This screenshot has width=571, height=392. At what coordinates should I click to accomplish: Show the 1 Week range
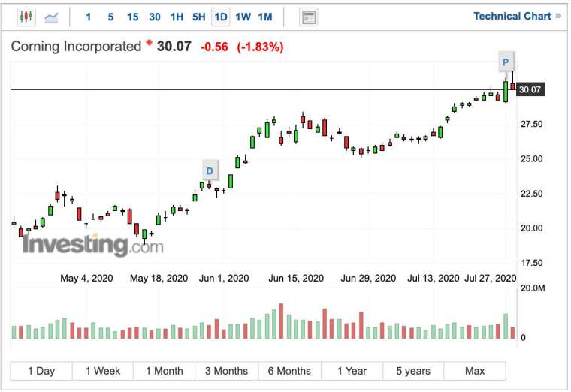pyautogui.click(x=103, y=371)
